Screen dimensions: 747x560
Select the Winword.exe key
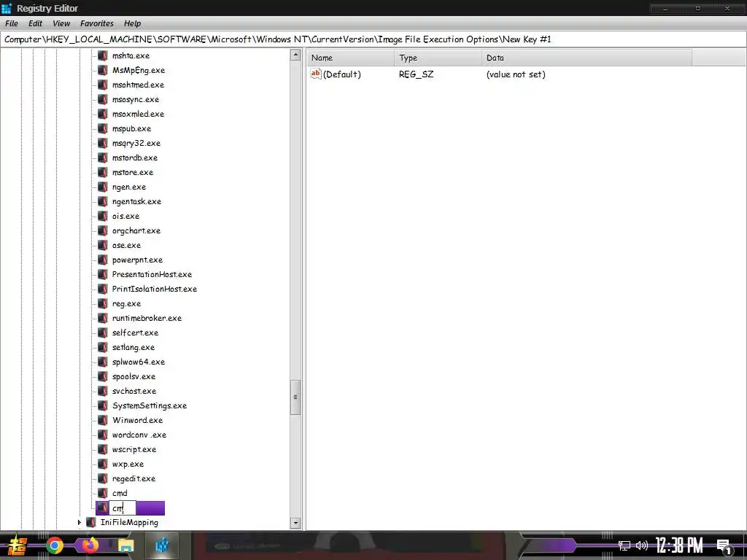137,421
